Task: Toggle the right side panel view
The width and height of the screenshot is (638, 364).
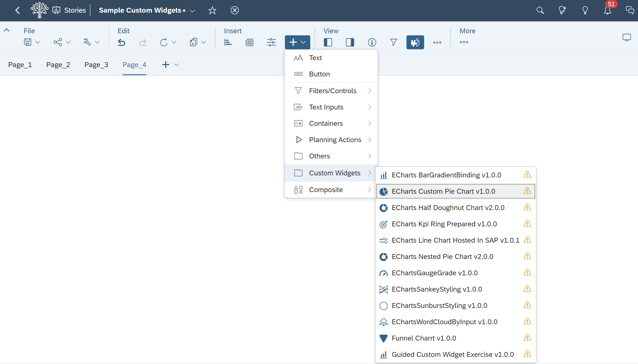Action: (350, 42)
